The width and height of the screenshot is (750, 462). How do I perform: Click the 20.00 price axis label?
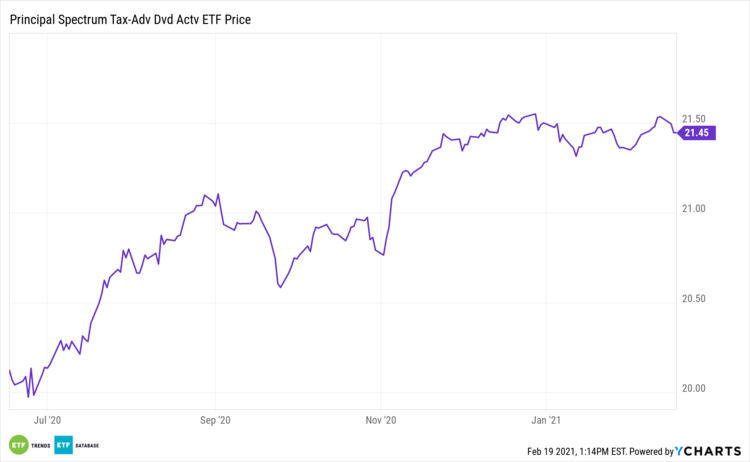pyautogui.click(x=692, y=388)
